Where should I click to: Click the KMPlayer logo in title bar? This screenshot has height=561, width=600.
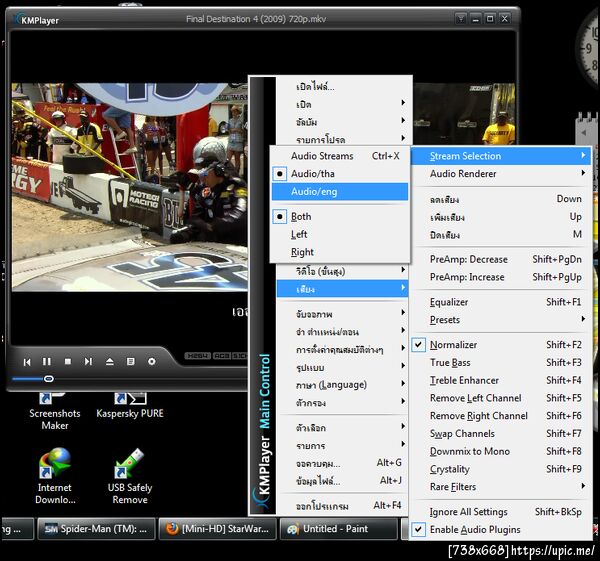pos(37,20)
